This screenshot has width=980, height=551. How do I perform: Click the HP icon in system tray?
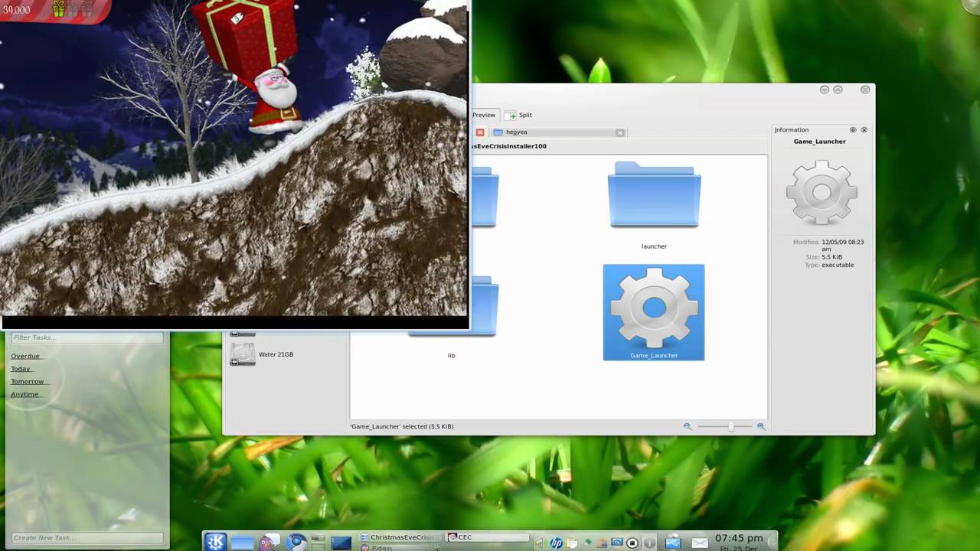(556, 543)
